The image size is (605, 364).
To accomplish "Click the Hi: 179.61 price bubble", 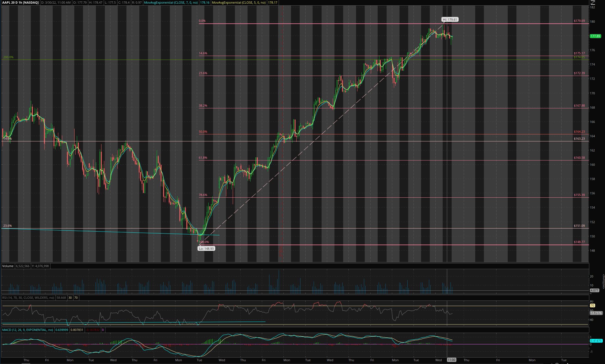I will 450,20.
